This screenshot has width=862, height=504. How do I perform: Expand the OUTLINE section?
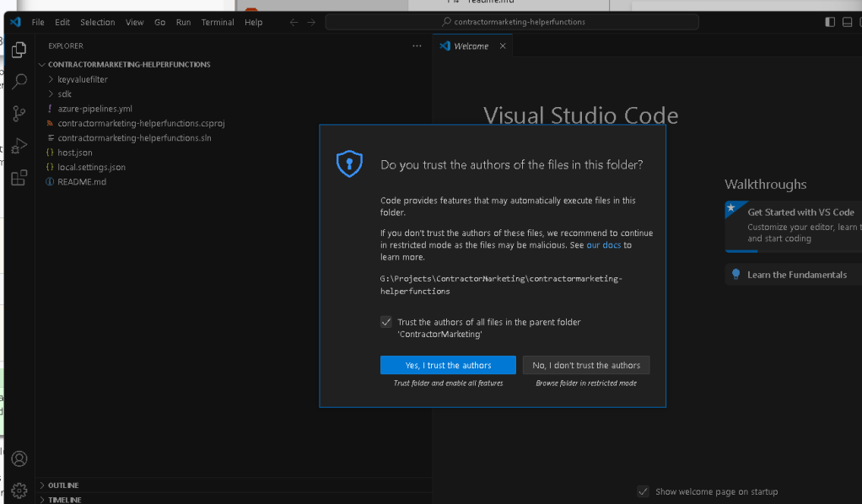pyautogui.click(x=42, y=485)
